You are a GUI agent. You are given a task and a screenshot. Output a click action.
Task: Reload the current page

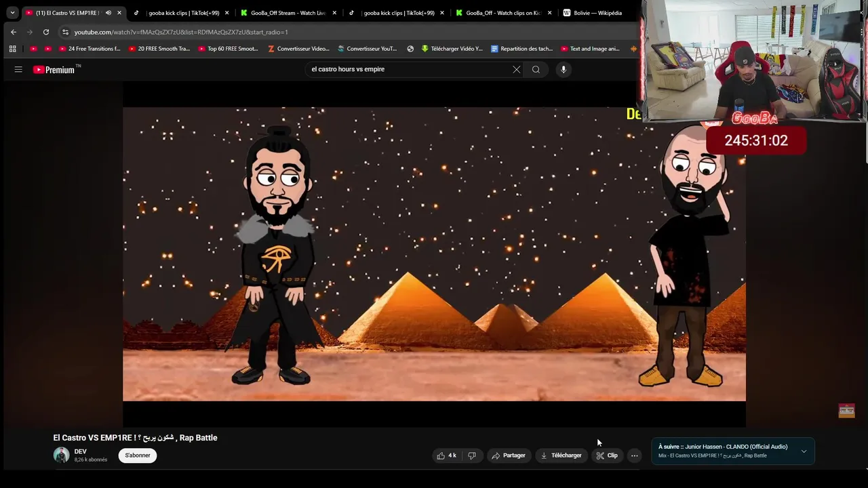coord(45,32)
